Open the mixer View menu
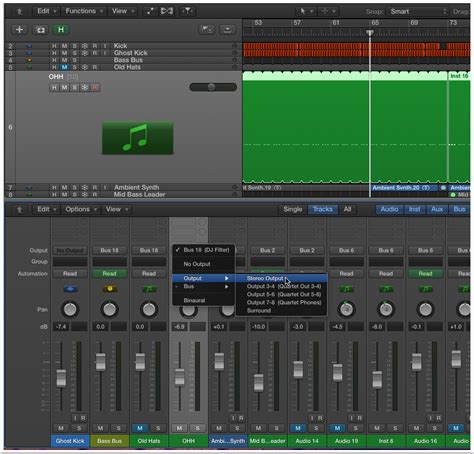 117,209
